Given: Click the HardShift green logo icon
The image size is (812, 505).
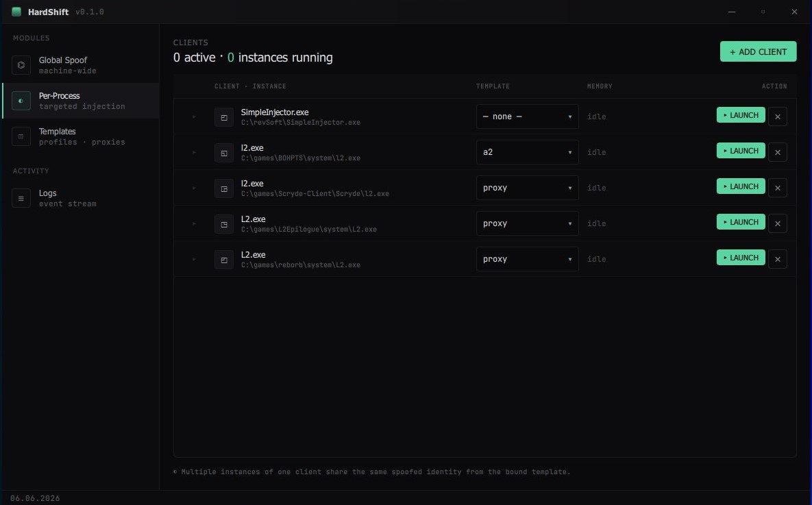Looking at the screenshot, I should coord(16,12).
